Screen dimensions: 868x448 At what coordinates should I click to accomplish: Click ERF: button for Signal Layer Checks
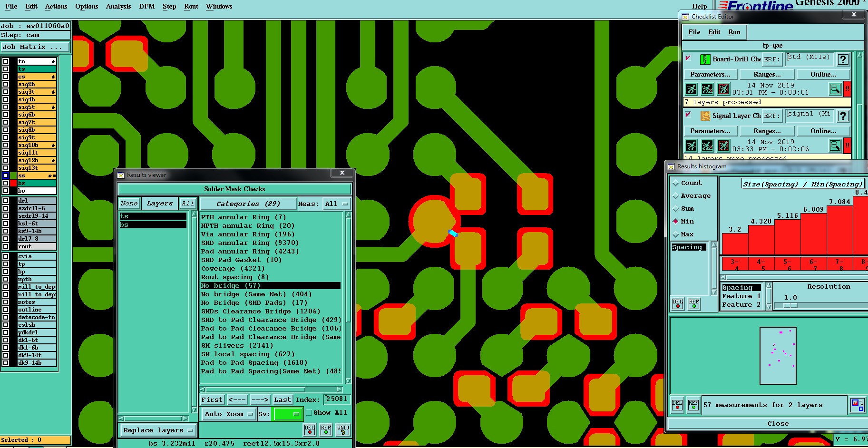[772, 116]
